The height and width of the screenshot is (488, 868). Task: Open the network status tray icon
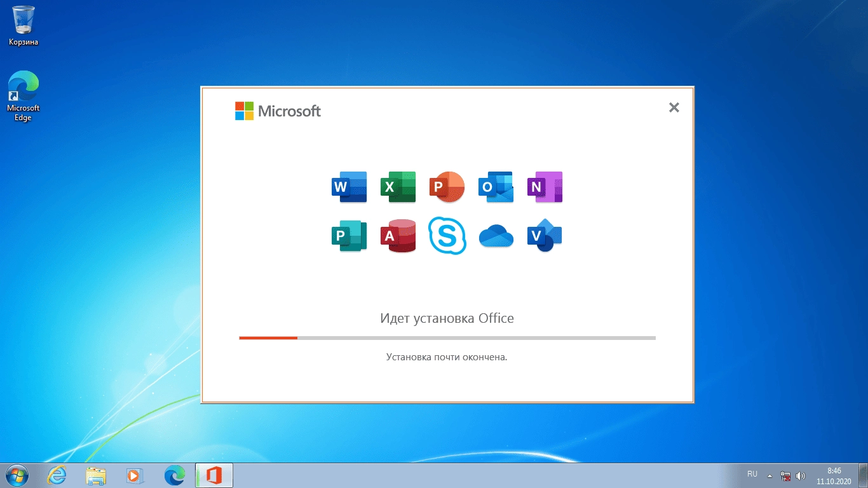(786, 475)
